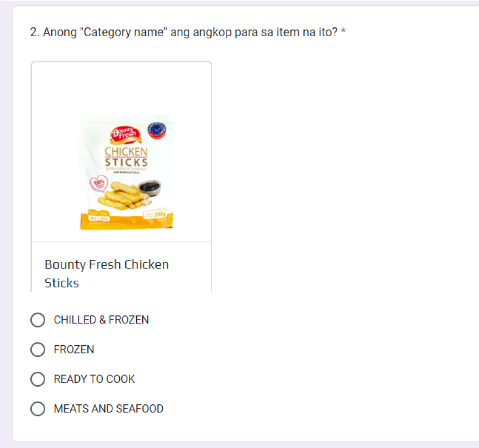Mark the MEATS AND SEAFOOD radio button

click(38, 409)
